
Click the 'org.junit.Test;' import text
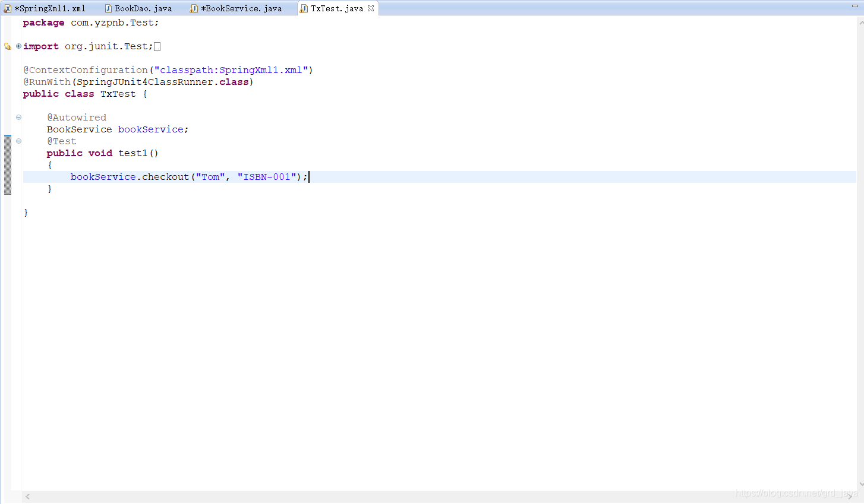click(x=109, y=46)
